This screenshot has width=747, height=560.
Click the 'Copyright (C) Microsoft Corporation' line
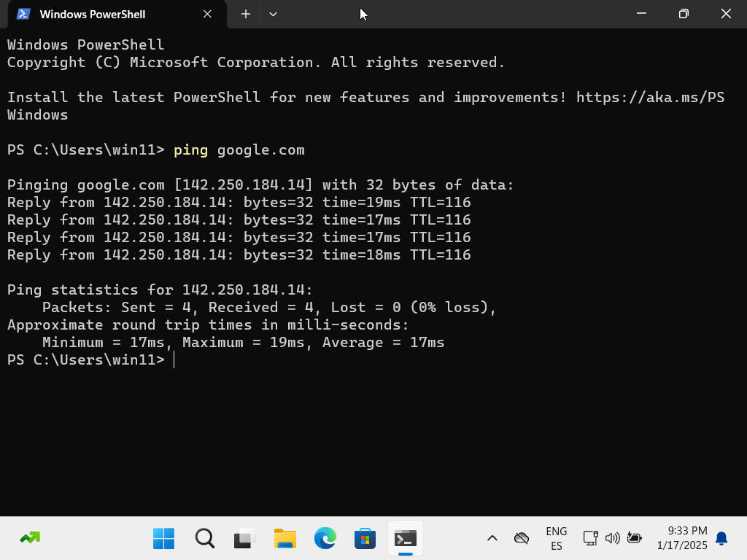coord(256,63)
